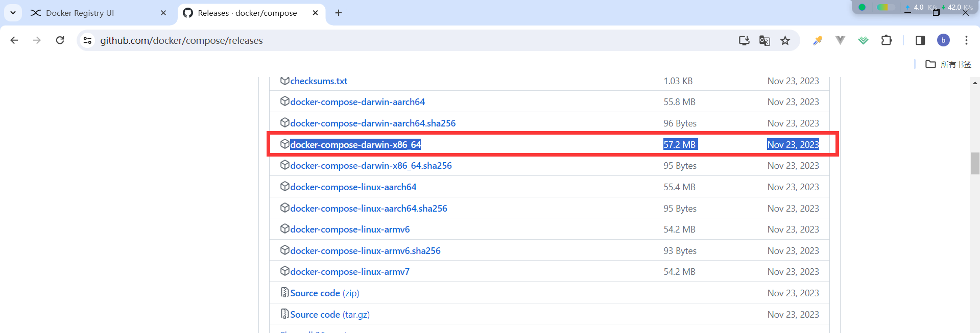Click package icon beside docker-compose-linux-armv6
The height and width of the screenshot is (333, 980).
[x=285, y=228]
